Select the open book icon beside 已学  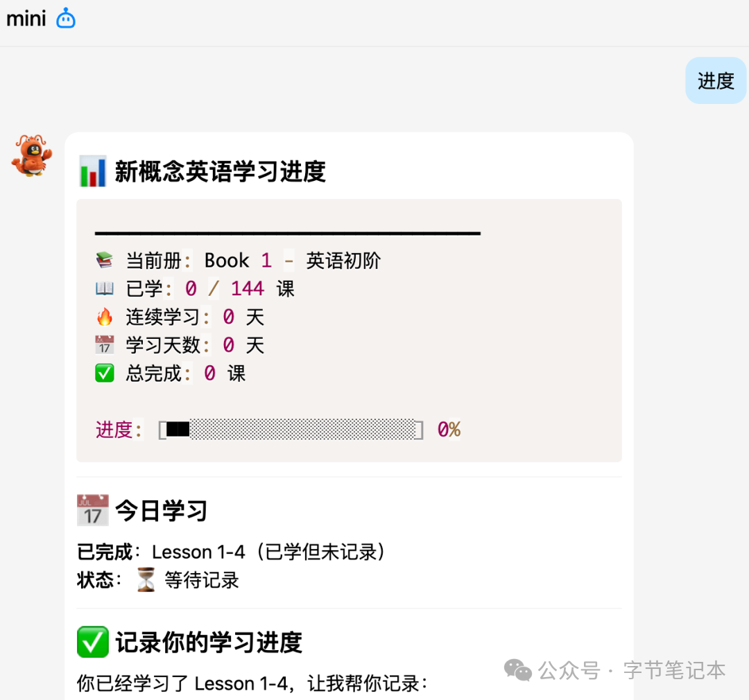pyautogui.click(x=105, y=287)
